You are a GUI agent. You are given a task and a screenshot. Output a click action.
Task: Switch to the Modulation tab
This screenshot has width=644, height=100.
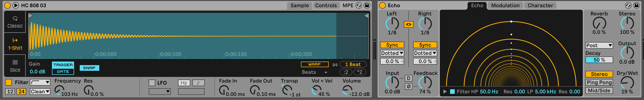click(505, 6)
